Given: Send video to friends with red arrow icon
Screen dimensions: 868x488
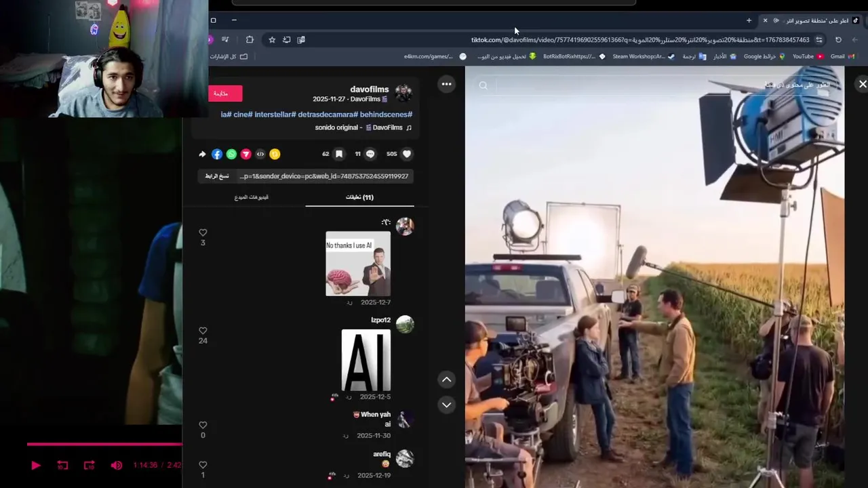Looking at the screenshot, I should pyautogui.click(x=245, y=154).
